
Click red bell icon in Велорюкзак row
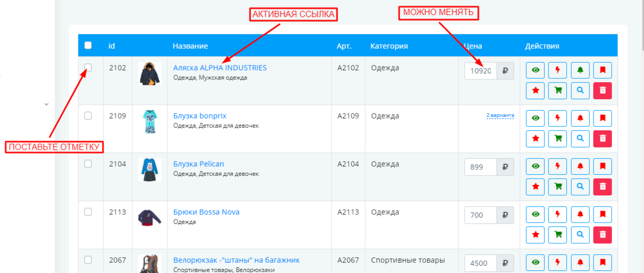[x=580, y=262]
